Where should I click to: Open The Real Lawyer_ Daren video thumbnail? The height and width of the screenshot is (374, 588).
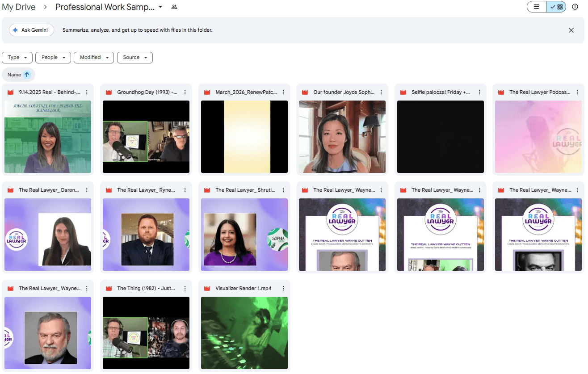point(48,235)
